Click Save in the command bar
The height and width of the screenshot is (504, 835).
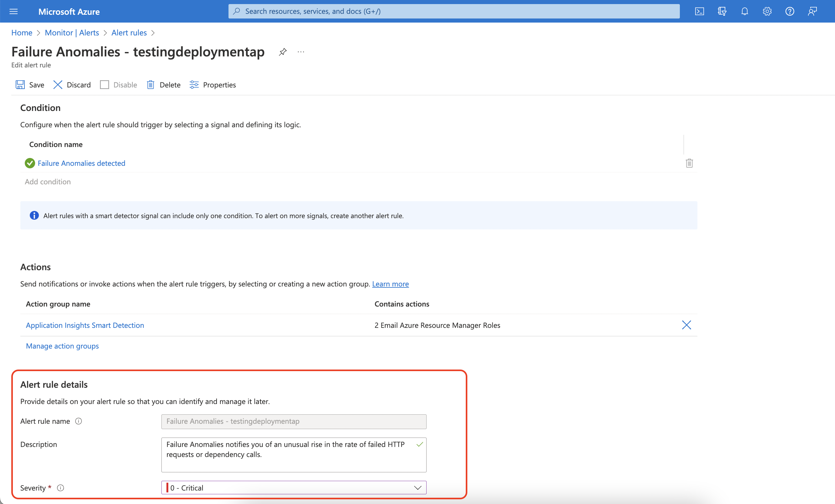(30, 85)
